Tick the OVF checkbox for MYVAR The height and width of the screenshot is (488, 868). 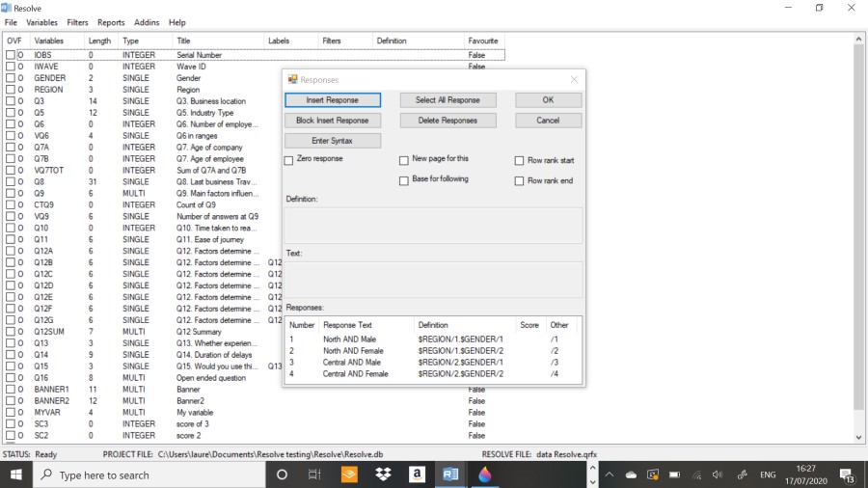click(x=11, y=413)
